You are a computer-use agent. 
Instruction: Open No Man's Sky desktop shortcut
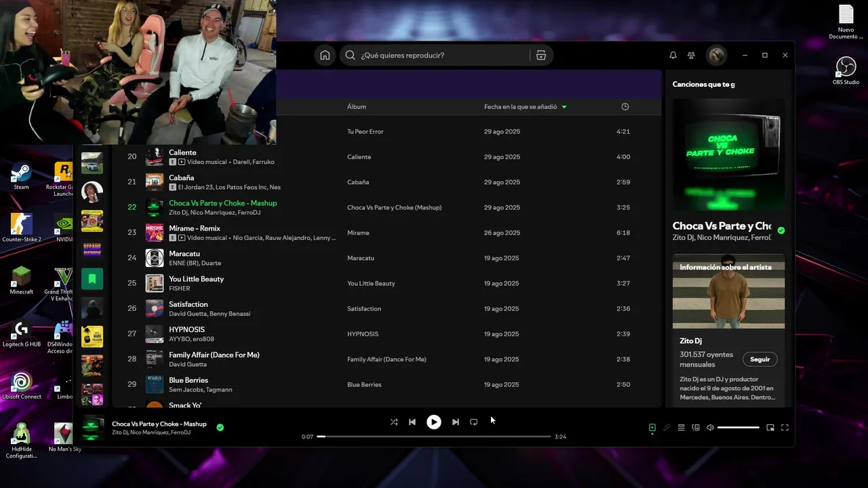(x=64, y=437)
